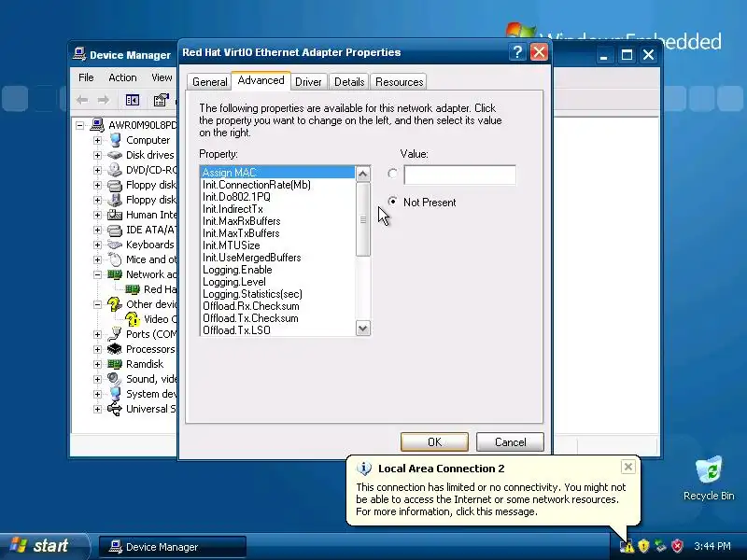The height and width of the screenshot is (560, 747).
Task: Click the Keyboards device icon
Action: pos(115,245)
